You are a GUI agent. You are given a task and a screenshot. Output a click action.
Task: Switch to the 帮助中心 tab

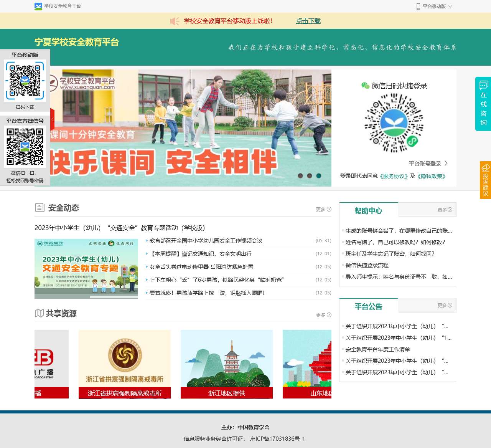[x=369, y=210]
